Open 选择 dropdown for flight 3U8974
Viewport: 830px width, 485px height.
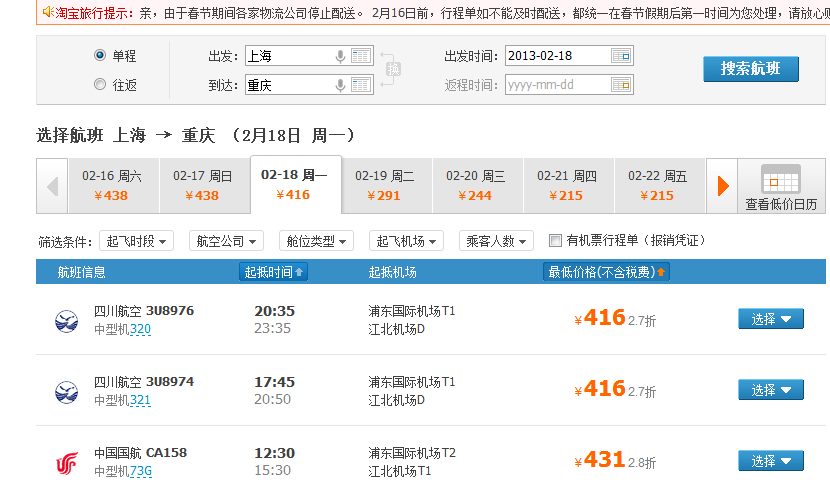point(771,390)
